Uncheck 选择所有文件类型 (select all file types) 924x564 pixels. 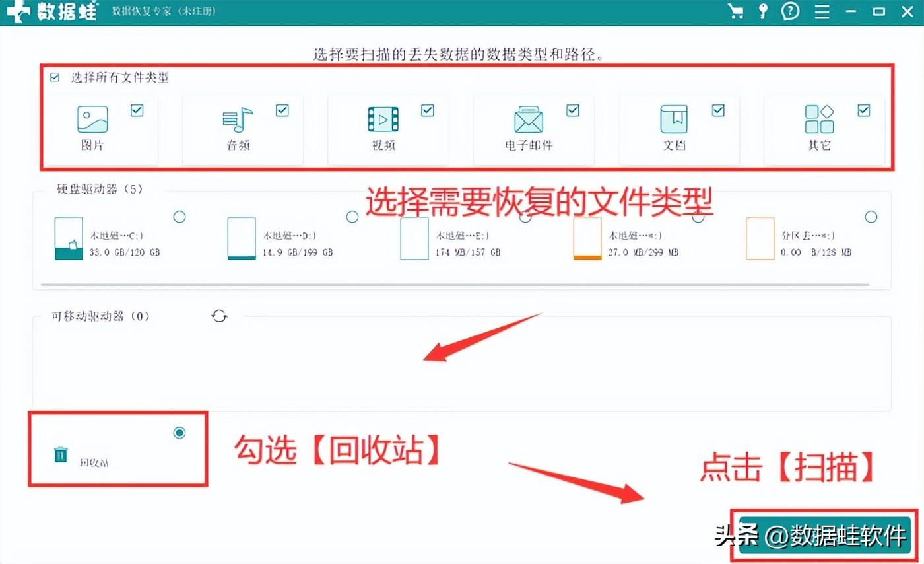pyautogui.click(x=54, y=77)
